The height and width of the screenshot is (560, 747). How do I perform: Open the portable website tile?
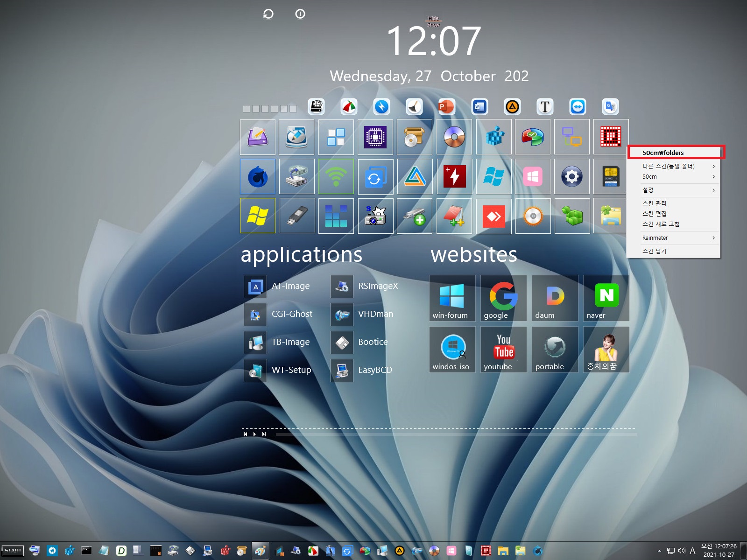555,350
